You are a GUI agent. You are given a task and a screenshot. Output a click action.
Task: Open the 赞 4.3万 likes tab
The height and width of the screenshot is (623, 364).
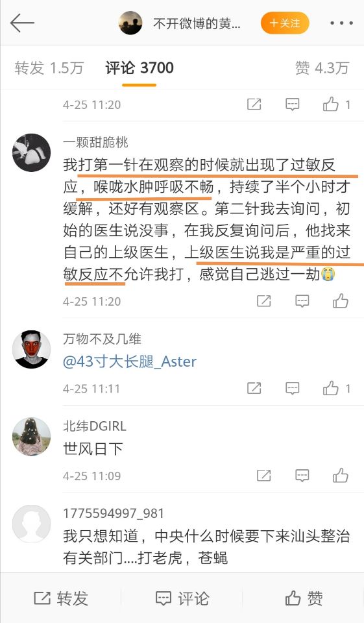322,68
